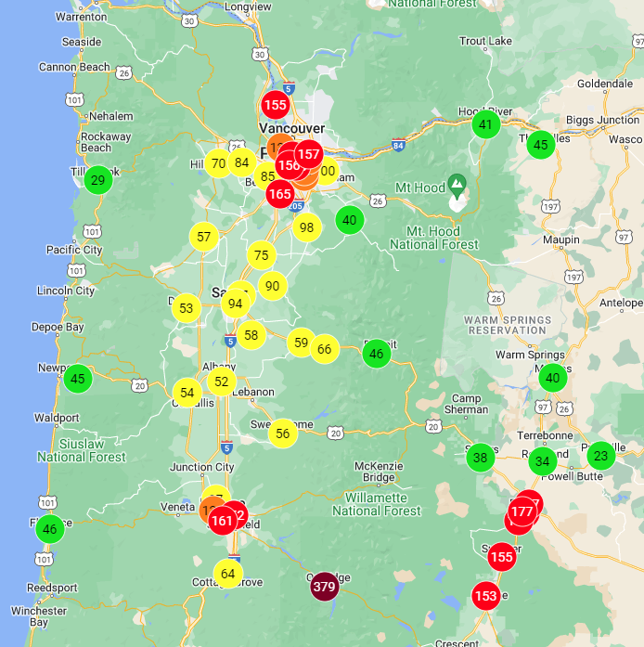Click the yellow 57 marker

click(204, 237)
